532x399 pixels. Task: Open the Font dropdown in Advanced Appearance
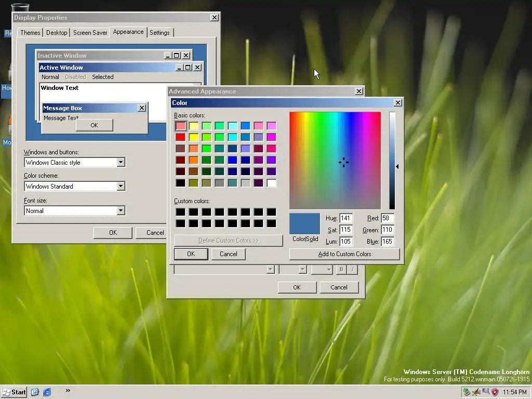[270, 270]
